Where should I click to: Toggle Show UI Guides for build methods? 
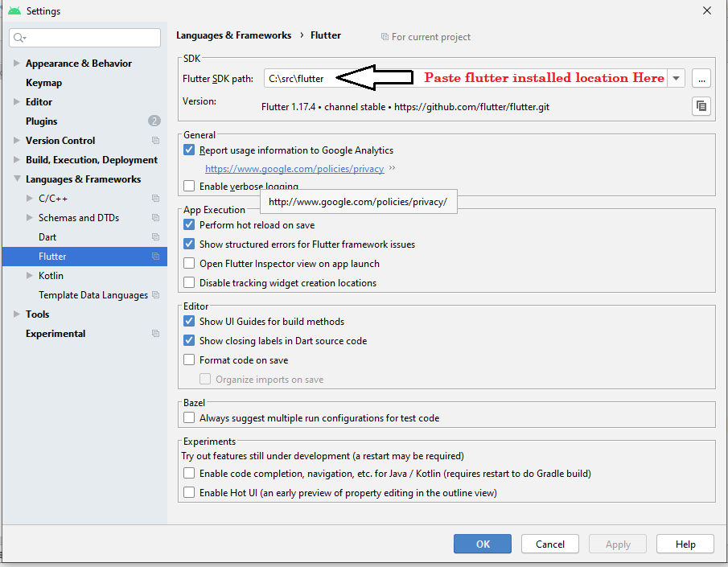click(189, 321)
